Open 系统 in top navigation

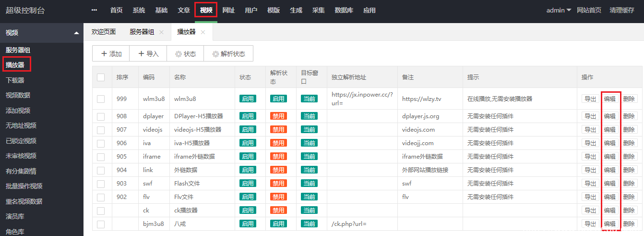[x=139, y=10]
